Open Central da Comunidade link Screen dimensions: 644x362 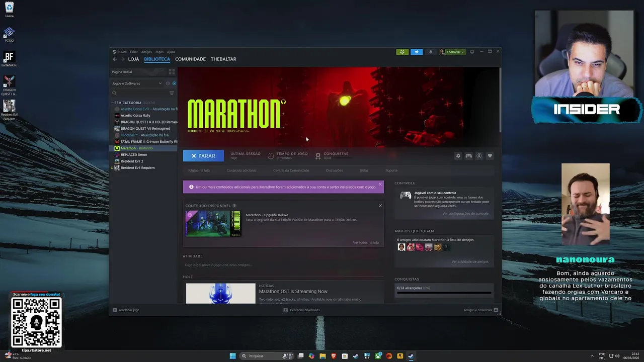pos(291,170)
